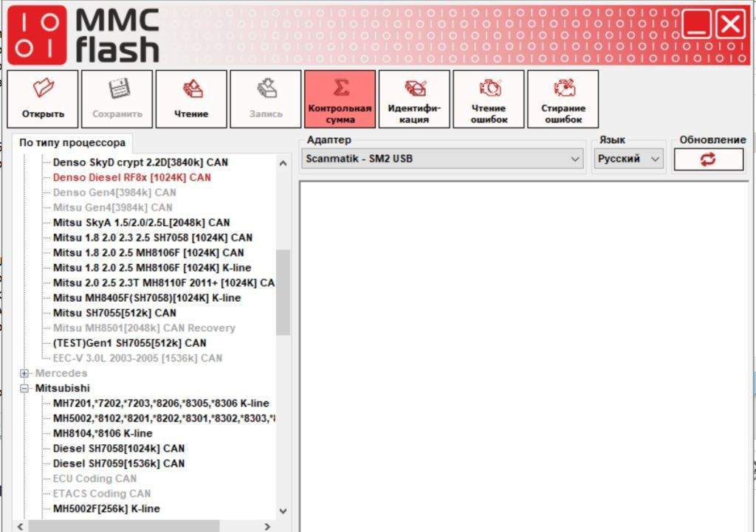Click the horizontal scrollbar thumb under tree
Image resolution: width=756 pixels, height=532 pixels.
click(124, 526)
